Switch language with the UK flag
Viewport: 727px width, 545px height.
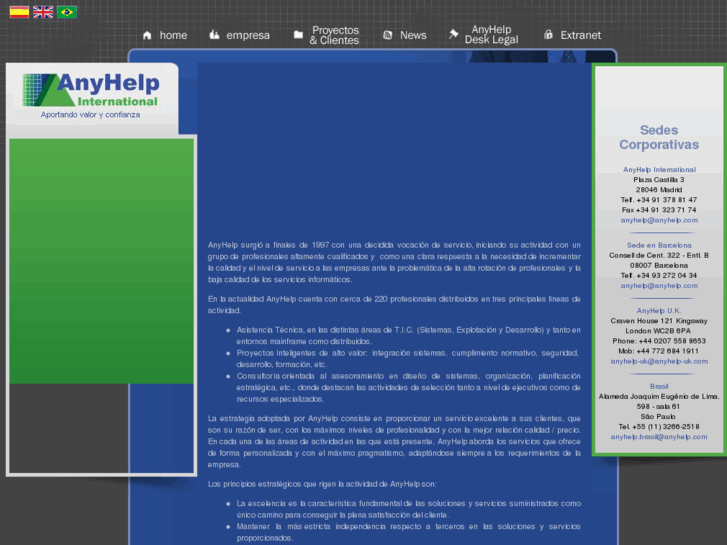(43, 12)
